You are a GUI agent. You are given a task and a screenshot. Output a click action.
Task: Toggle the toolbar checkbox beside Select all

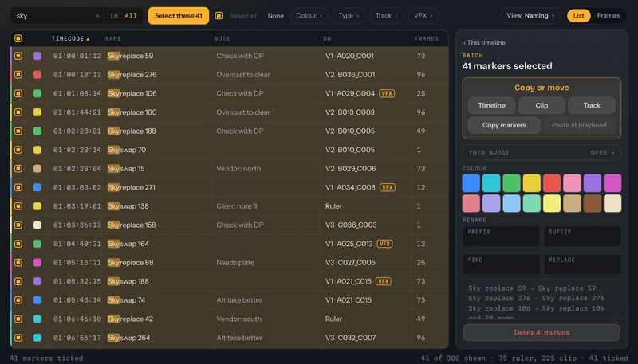click(x=219, y=16)
